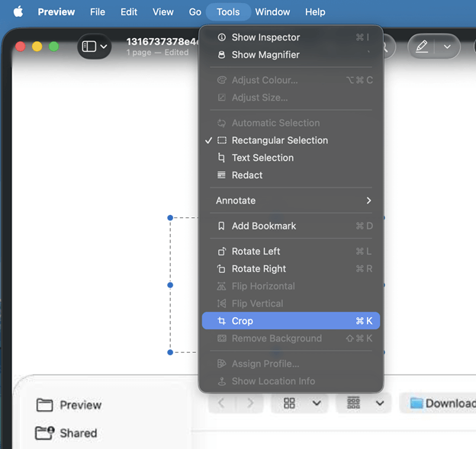The image size is (476, 449).
Task: Enable the Redact selection tool
Action: (247, 175)
